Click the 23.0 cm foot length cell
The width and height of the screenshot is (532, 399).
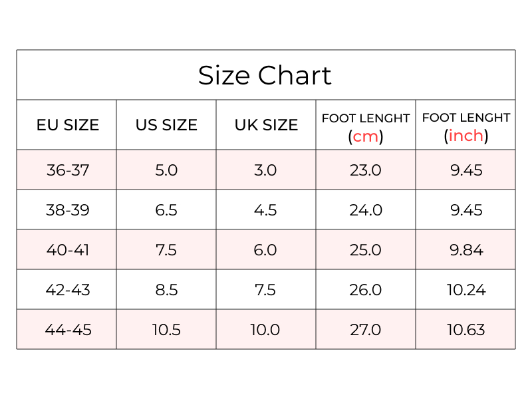[365, 170]
